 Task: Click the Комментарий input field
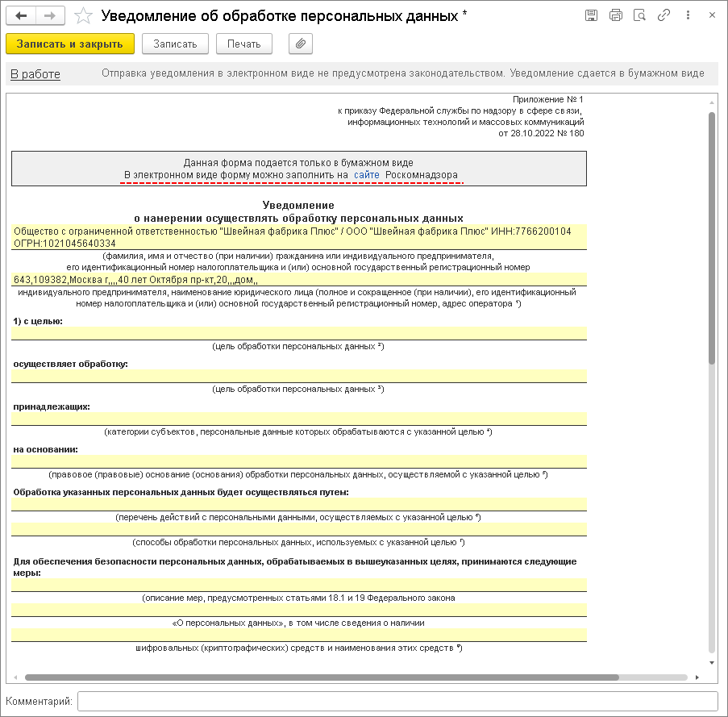coord(397,701)
